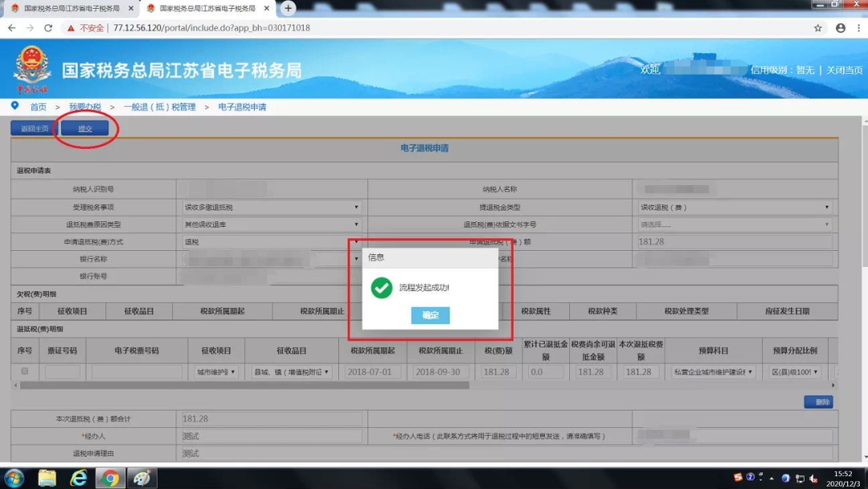The height and width of the screenshot is (489, 868).
Task: Tick the checkbox in the 退抵税明细 row
Action: (24, 371)
